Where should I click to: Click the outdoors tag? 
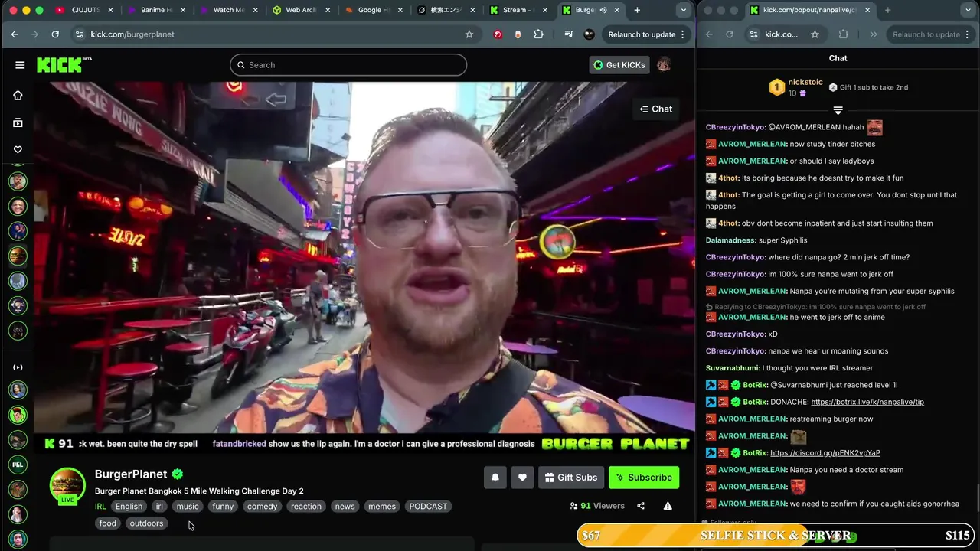click(x=146, y=523)
